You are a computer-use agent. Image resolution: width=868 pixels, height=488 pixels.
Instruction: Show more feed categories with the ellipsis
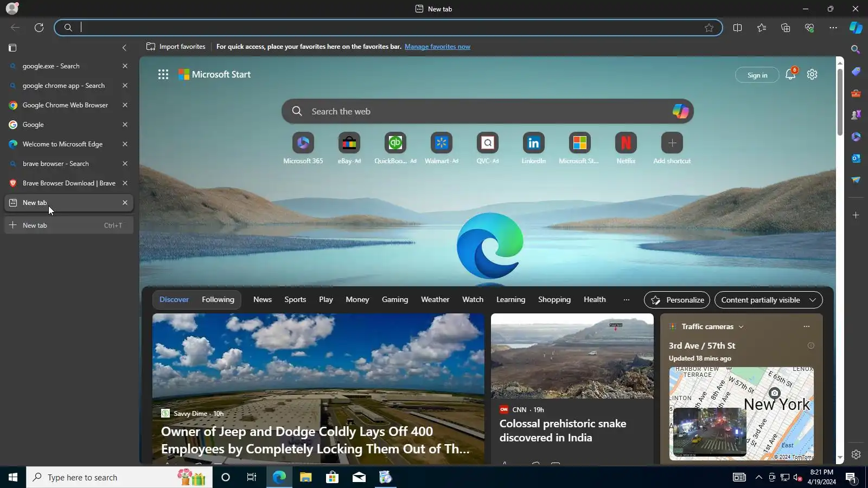[627, 299]
